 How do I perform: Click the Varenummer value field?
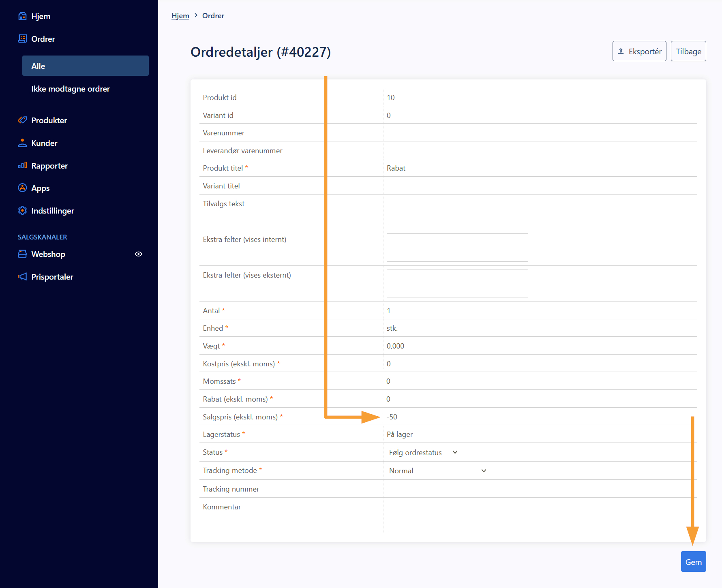pos(540,133)
